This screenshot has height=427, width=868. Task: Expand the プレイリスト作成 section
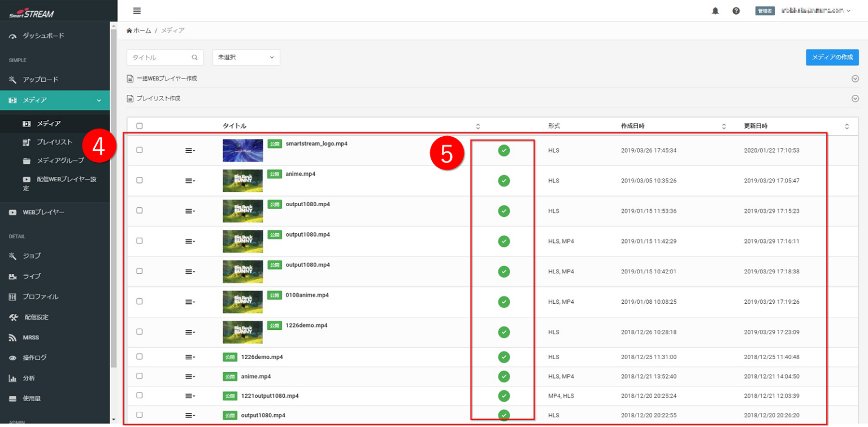pyautogui.click(x=855, y=98)
